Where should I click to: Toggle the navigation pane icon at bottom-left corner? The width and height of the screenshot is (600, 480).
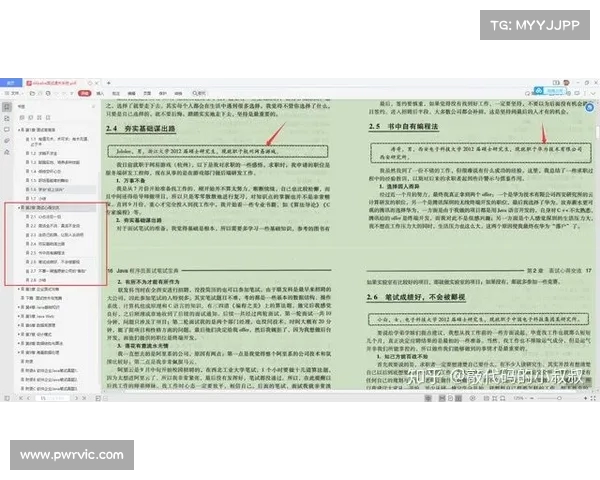click(7, 398)
